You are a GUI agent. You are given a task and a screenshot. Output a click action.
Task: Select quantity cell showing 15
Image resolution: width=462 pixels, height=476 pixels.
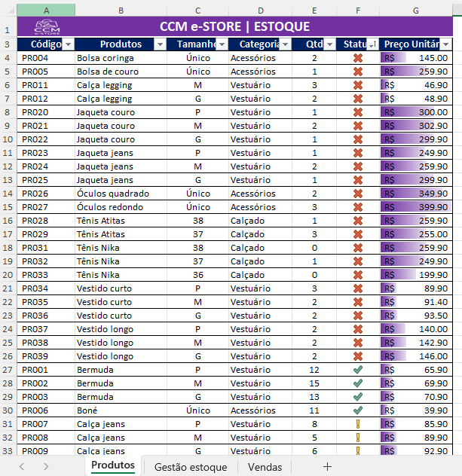pos(314,383)
